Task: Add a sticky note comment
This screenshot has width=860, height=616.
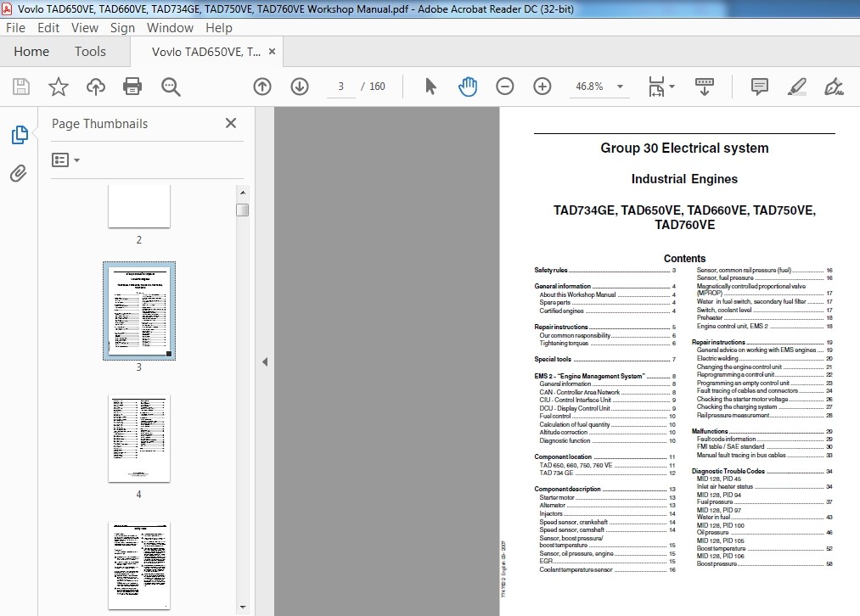Action: point(759,87)
